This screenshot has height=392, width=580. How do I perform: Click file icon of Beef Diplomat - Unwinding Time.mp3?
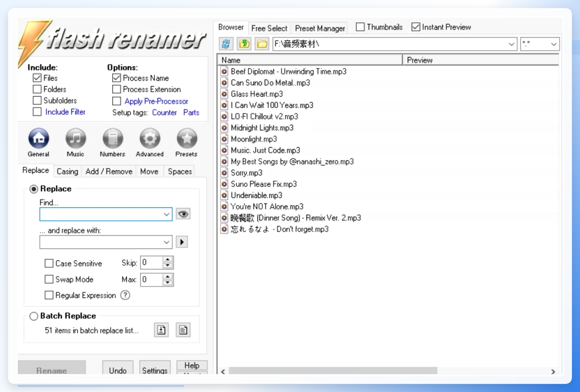pyautogui.click(x=224, y=71)
